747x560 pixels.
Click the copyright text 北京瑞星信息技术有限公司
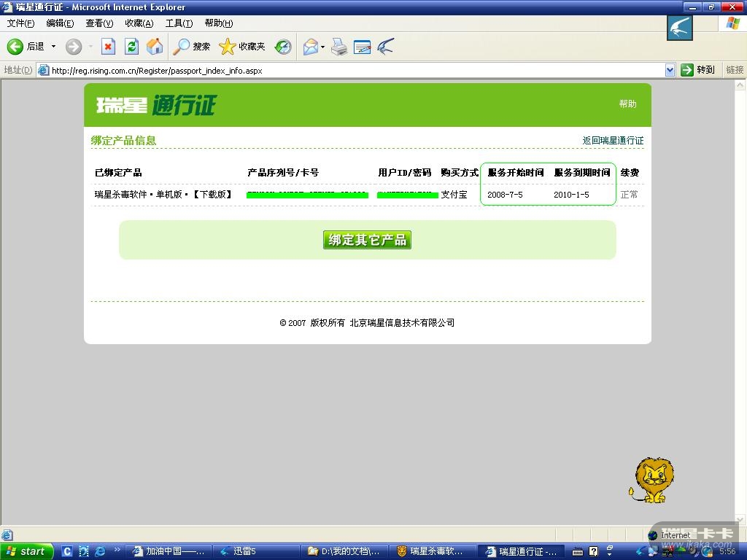tap(402, 323)
